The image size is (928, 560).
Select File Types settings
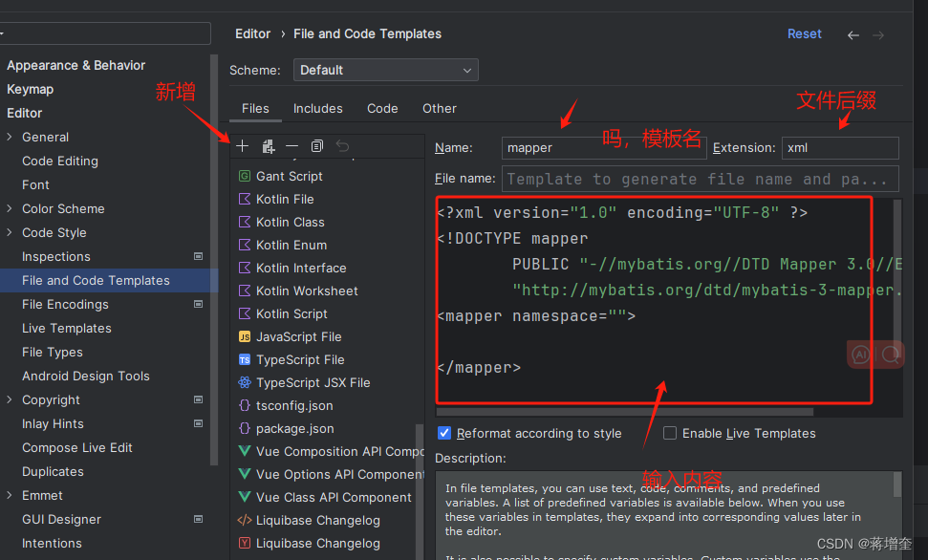click(52, 353)
